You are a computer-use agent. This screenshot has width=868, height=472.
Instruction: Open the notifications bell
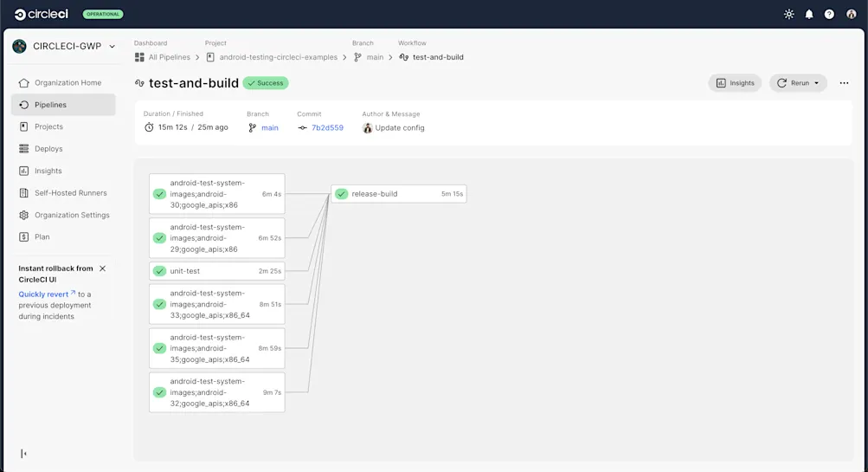click(809, 15)
